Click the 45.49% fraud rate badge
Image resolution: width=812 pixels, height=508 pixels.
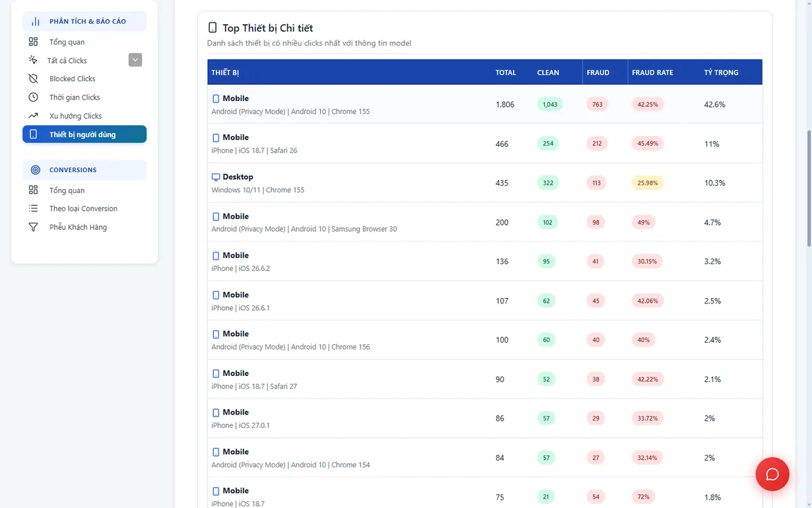point(648,144)
